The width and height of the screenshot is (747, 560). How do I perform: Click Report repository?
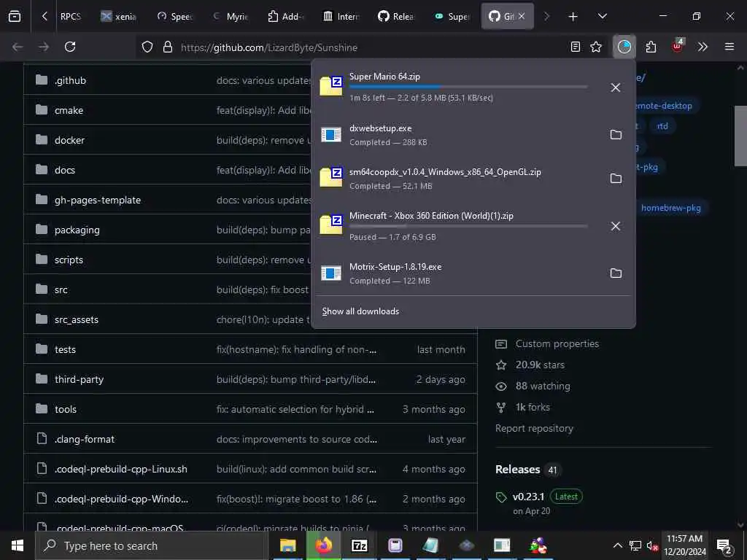[534, 428]
